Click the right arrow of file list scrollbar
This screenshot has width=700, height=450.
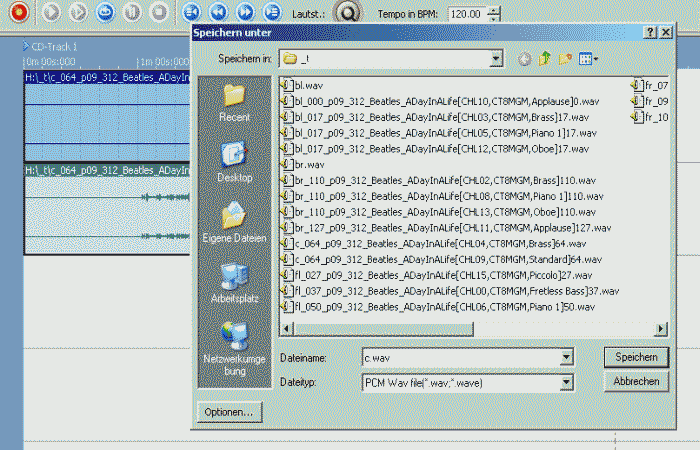coord(661,328)
